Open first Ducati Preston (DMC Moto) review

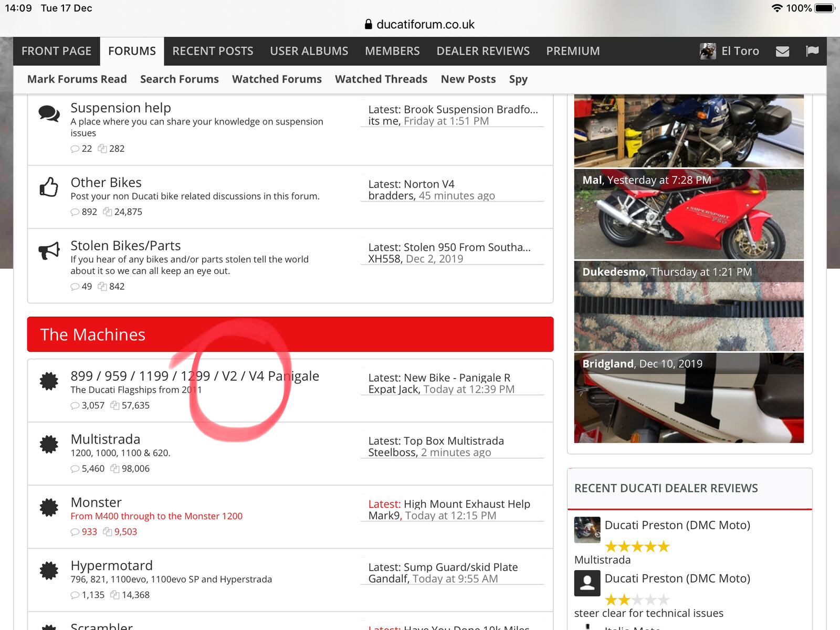677,525
